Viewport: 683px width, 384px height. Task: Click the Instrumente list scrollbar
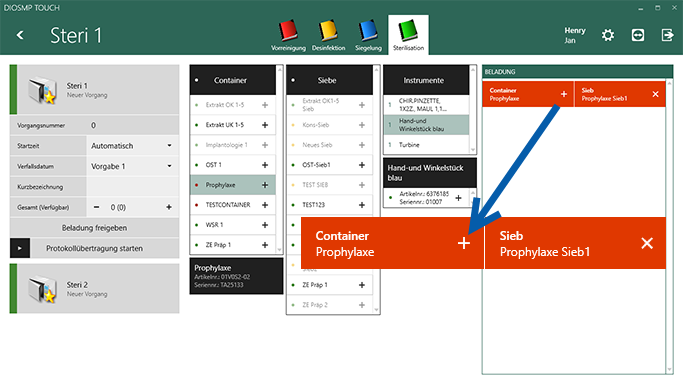tap(473, 110)
